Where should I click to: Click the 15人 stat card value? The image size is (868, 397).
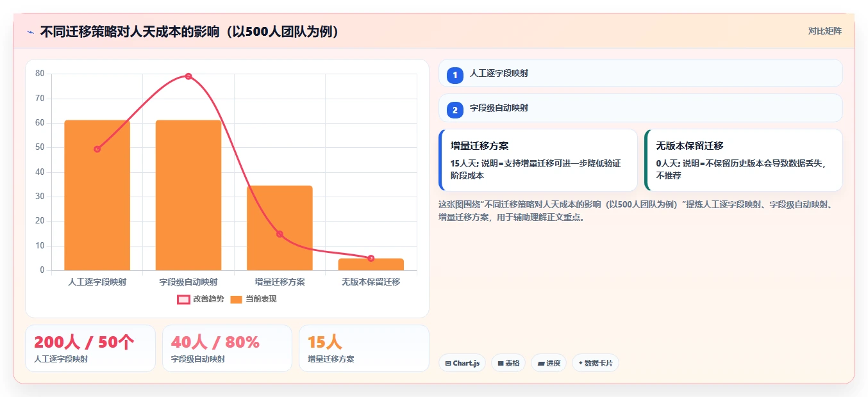[x=325, y=343]
